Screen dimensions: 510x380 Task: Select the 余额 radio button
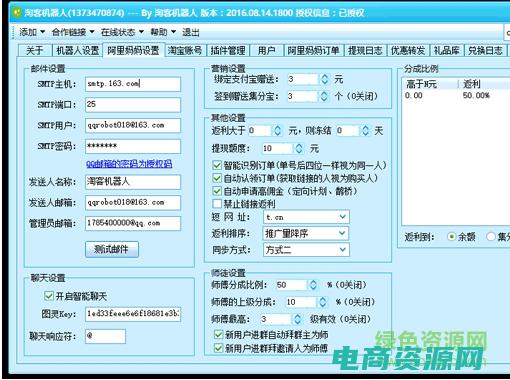451,237
